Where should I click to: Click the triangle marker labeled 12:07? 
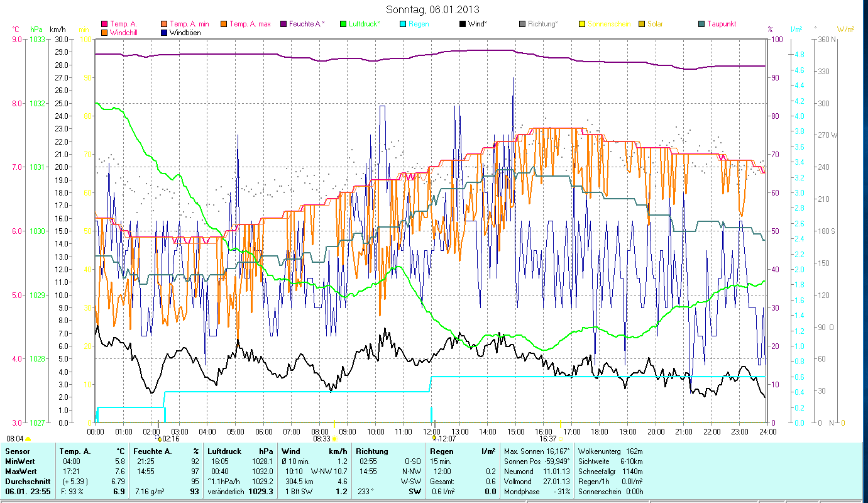coord(433,439)
